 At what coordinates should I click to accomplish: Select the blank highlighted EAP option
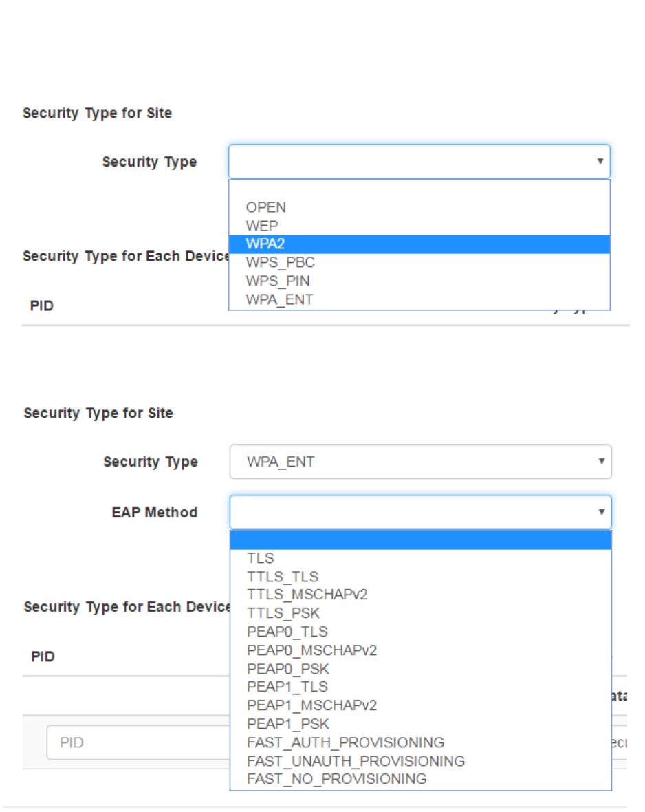pos(420,540)
